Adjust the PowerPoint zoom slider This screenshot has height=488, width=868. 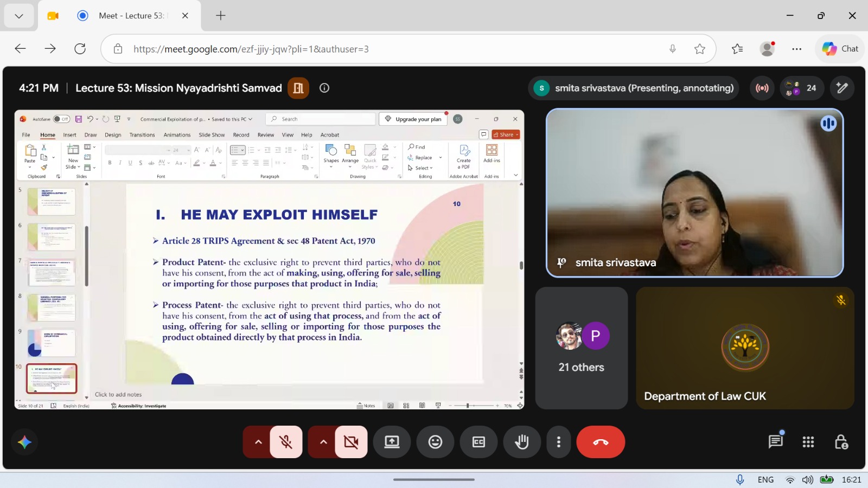467,406
